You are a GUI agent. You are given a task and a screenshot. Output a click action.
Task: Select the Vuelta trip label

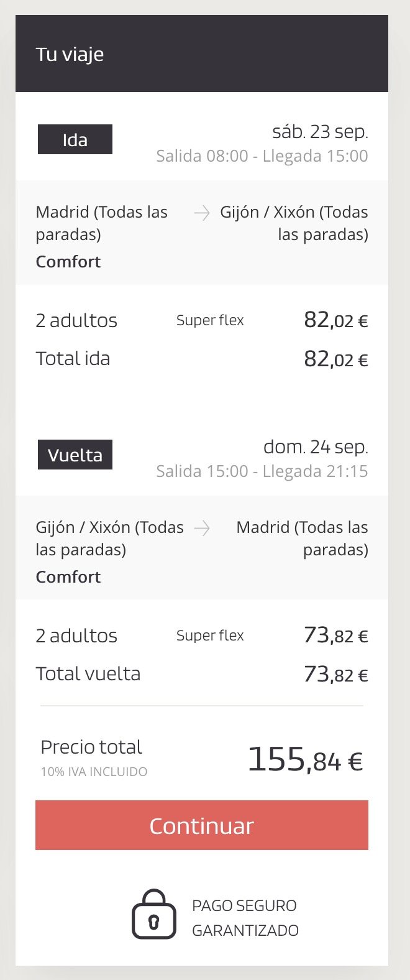coord(75,455)
